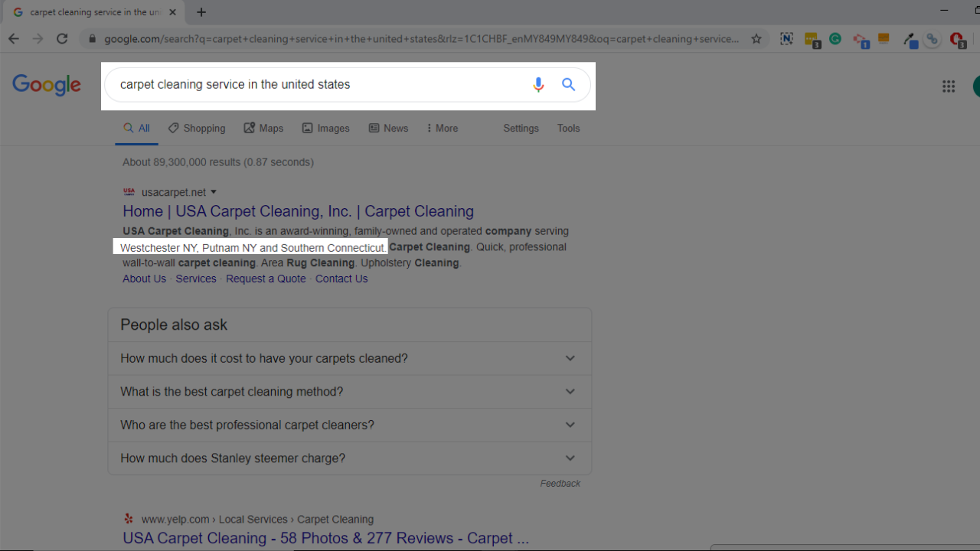980x551 pixels.
Task: Click 'Westchester NY, Putnam NY and Southern Connecticut' text
Action: click(x=252, y=248)
